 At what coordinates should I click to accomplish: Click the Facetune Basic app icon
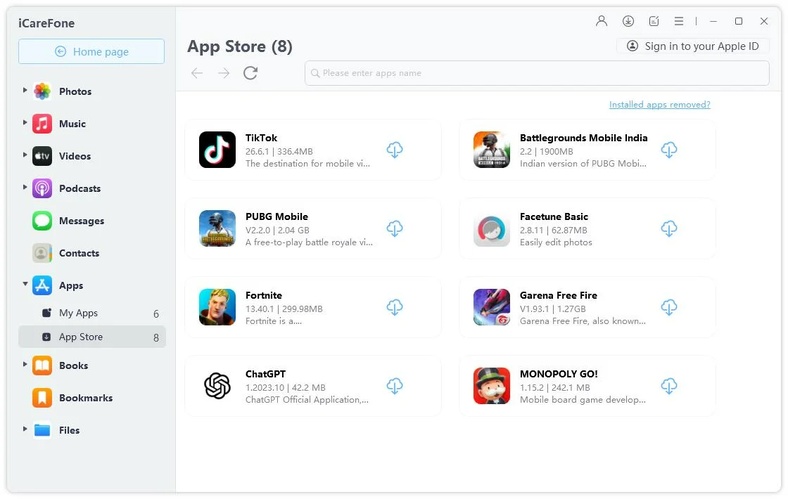pos(491,229)
